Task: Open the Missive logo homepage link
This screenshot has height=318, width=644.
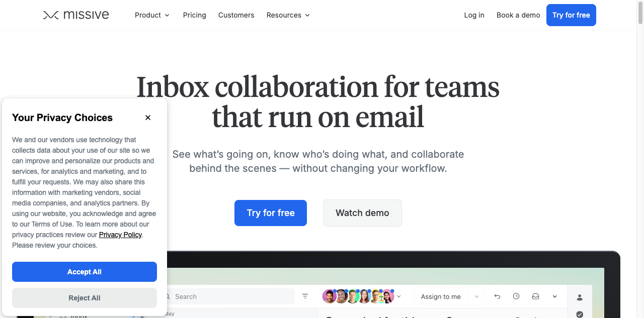Action: [76, 15]
